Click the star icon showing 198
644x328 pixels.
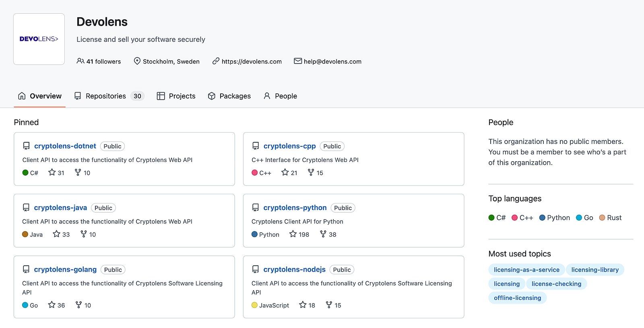coord(293,234)
